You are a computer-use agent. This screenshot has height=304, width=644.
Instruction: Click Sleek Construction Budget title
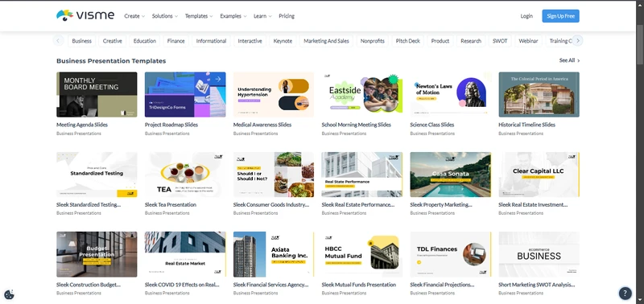click(x=89, y=285)
